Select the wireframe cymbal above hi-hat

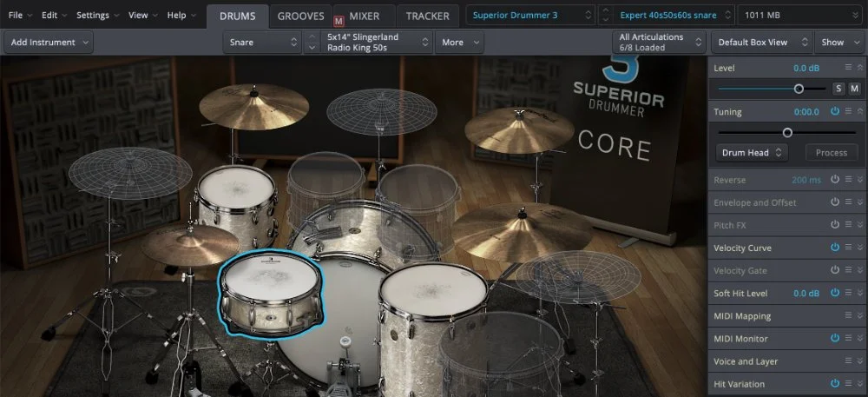[x=130, y=173]
